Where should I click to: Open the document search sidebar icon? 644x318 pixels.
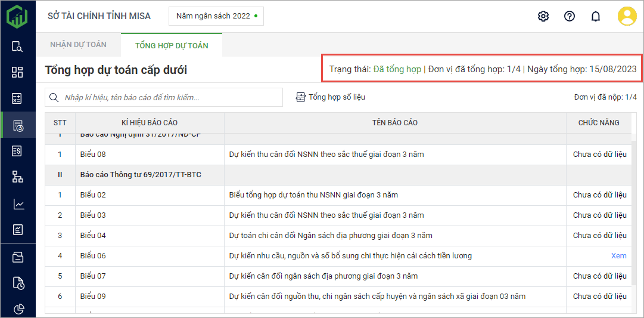(x=17, y=47)
